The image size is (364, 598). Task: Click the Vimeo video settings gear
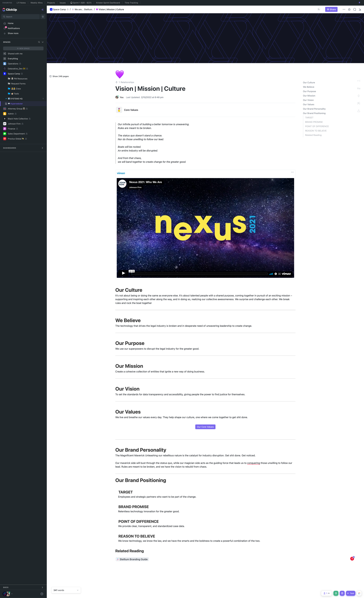(276, 274)
